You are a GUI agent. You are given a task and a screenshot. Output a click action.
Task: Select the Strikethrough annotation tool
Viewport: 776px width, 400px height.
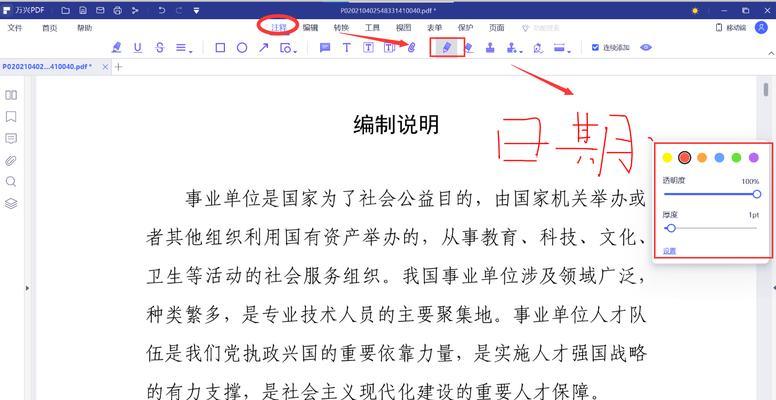pyautogui.click(x=159, y=48)
